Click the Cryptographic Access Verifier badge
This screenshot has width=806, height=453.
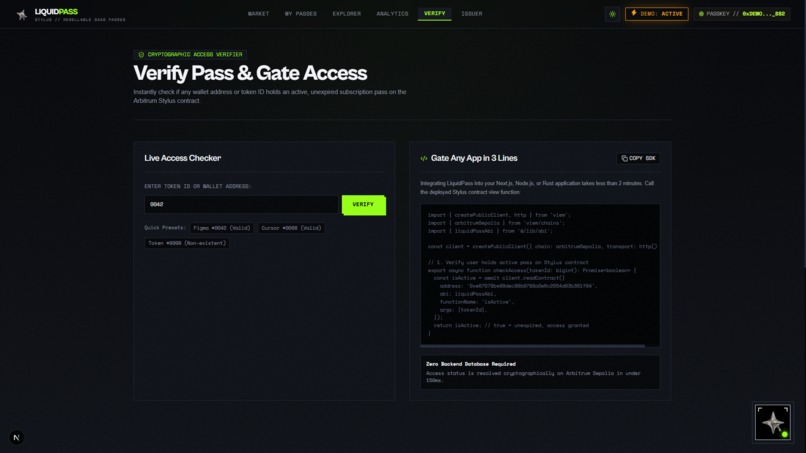[x=190, y=55]
